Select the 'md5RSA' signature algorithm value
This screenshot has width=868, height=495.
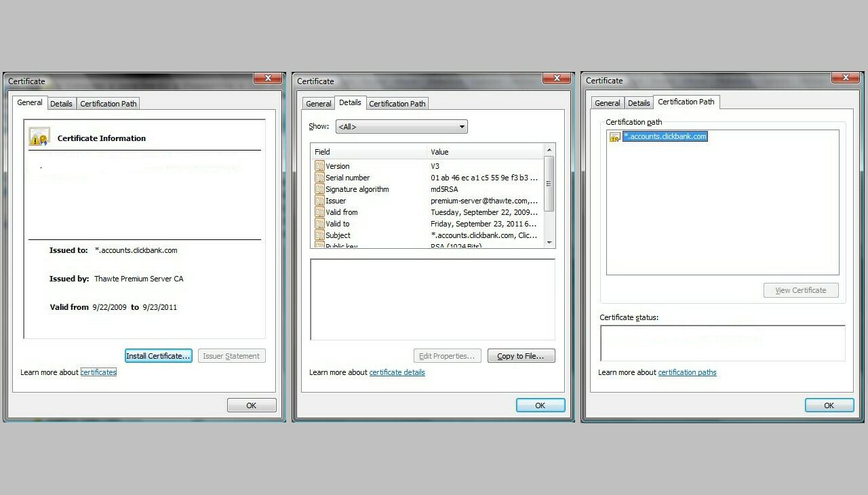(x=444, y=189)
